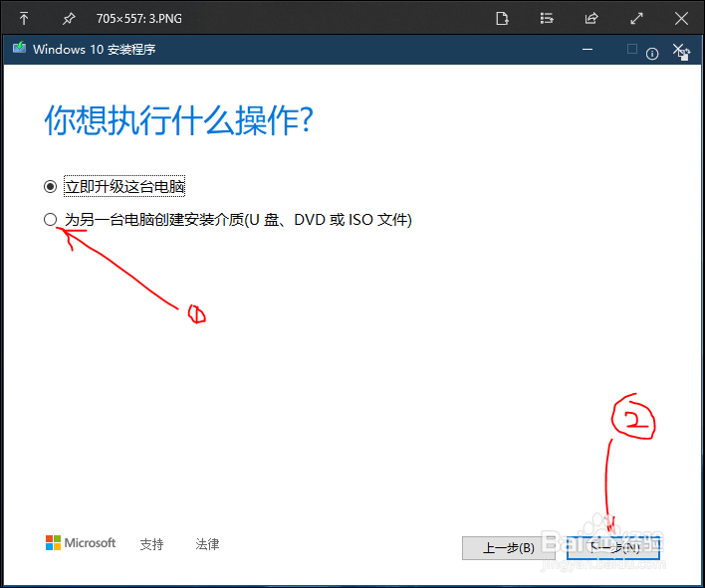Copy image using the document icon
Image resolution: width=705 pixels, height=588 pixels.
point(502,19)
